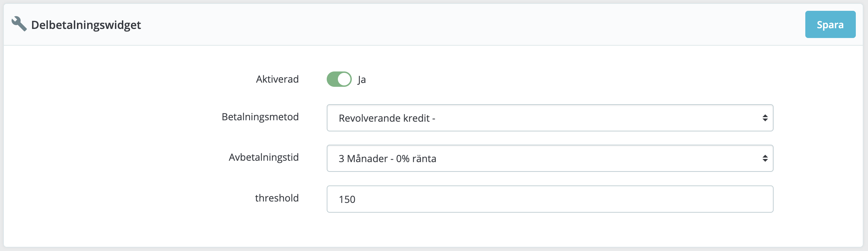Open the Betalningsmetod dropdown
The width and height of the screenshot is (868, 251).
(x=550, y=118)
